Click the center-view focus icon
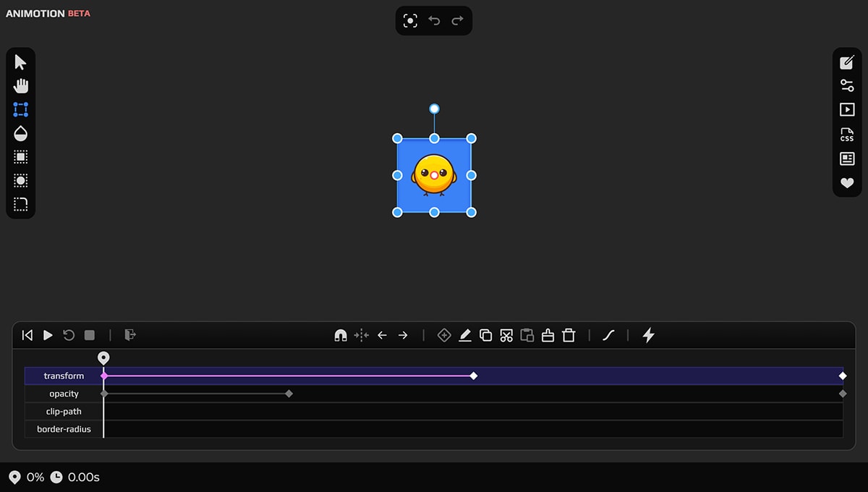Image resolution: width=868 pixels, height=492 pixels. (410, 20)
